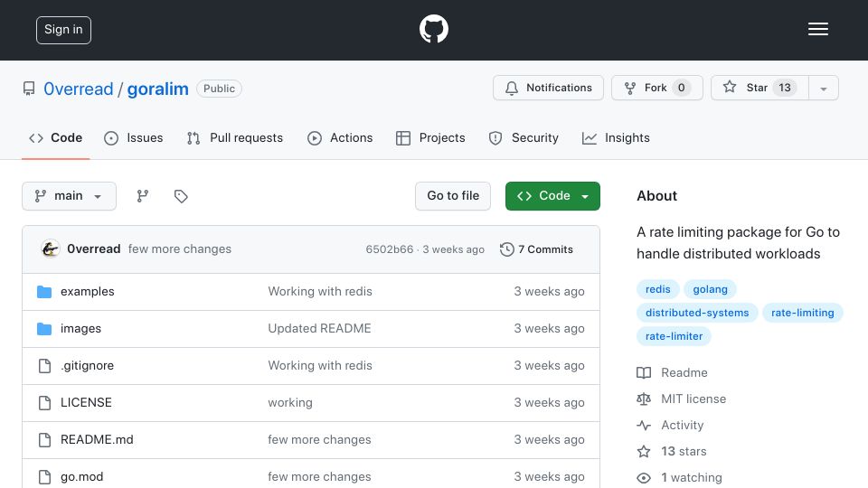Open the examples folder
The image size is (868, 488).
tap(88, 292)
